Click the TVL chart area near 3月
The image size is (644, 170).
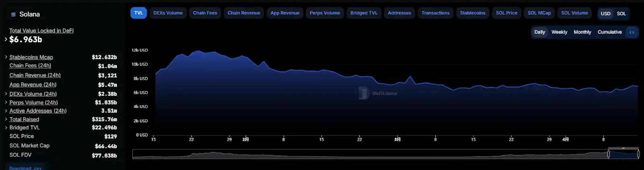tap(397, 109)
